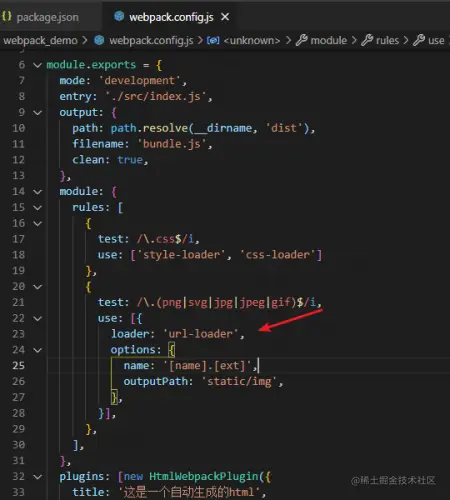Click line number 25 in the gutter

(x=19, y=366)
